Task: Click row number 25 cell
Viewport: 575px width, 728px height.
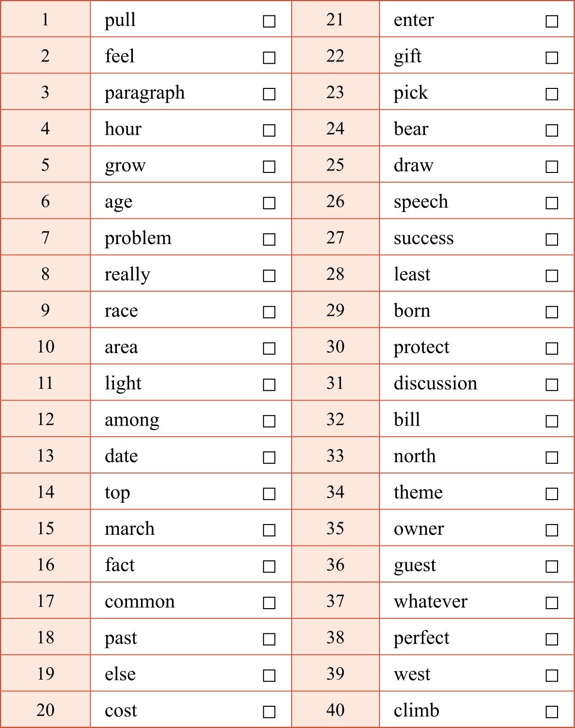Action: click(335, 165)
